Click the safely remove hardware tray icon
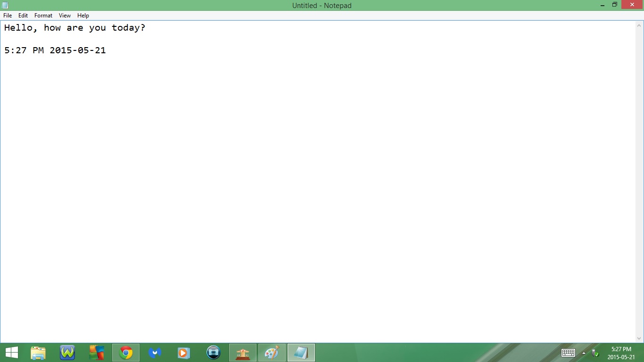The width and height of the screenshot is (644, 362). (x=595, y=353)
